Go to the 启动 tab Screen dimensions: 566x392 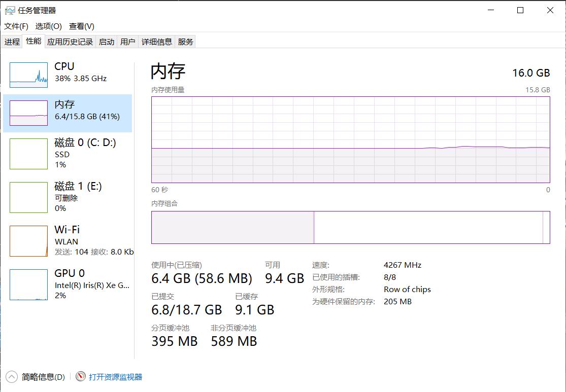tap(107, 42)
